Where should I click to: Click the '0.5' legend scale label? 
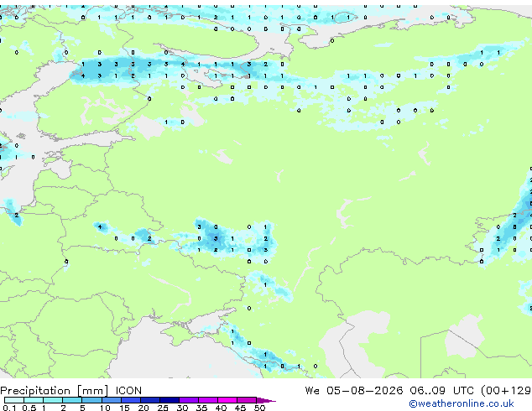pyautogui.click(x=29, y=408)
